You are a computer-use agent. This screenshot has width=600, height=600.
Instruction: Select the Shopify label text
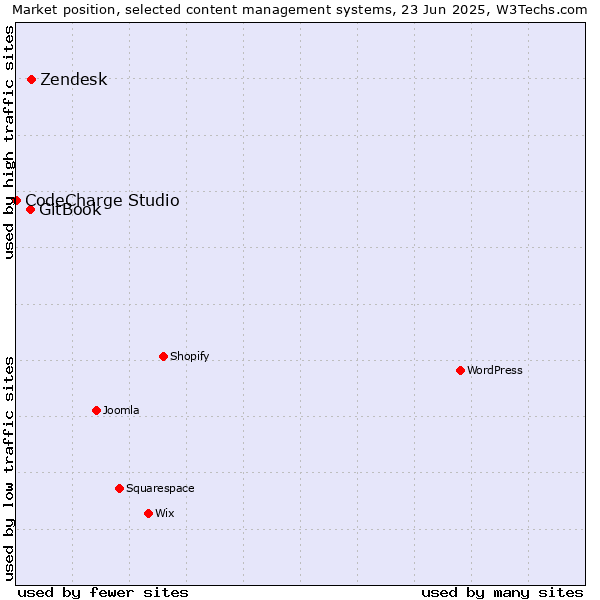[189, 356]
